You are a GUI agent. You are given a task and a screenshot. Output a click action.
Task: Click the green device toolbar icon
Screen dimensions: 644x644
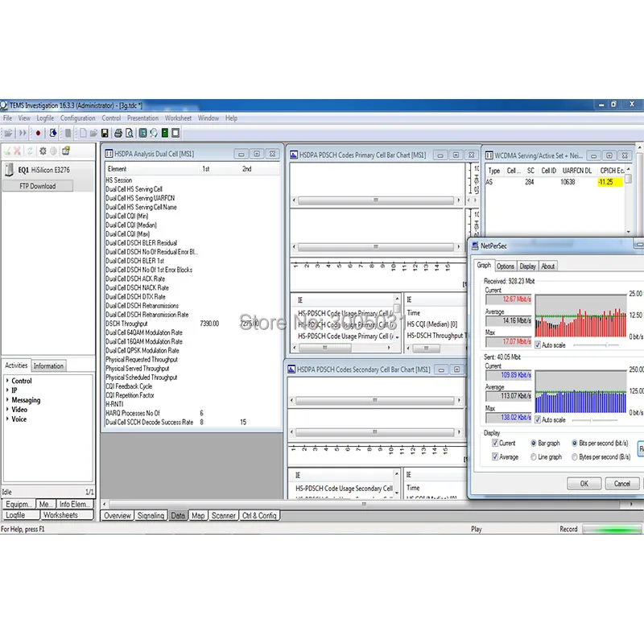pyautogui.click(x=165, y=133)
